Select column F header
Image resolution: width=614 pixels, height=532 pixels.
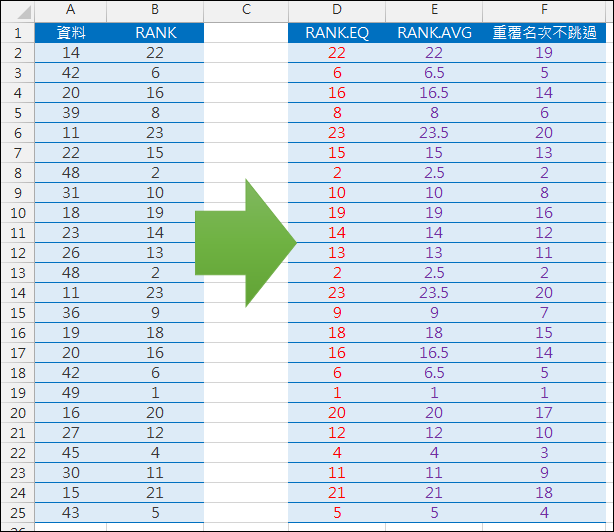click(x=544, y=10)
